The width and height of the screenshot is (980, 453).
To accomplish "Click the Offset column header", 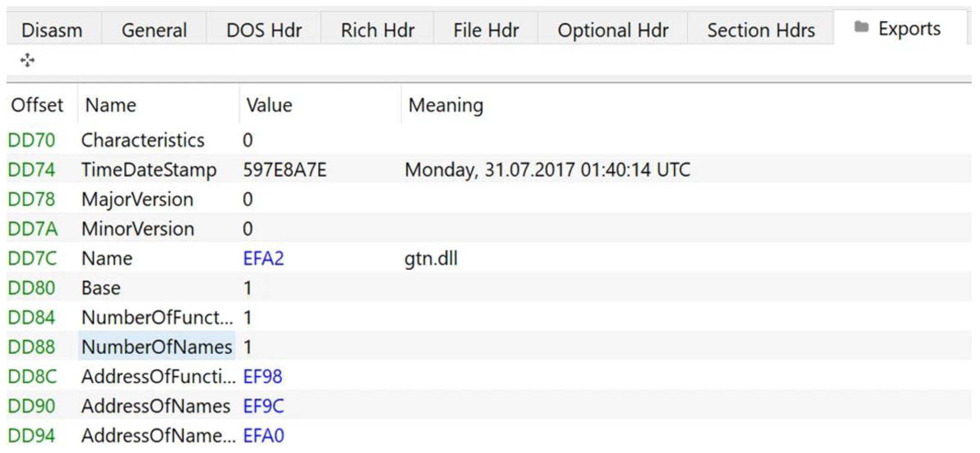I will point(37,105).
